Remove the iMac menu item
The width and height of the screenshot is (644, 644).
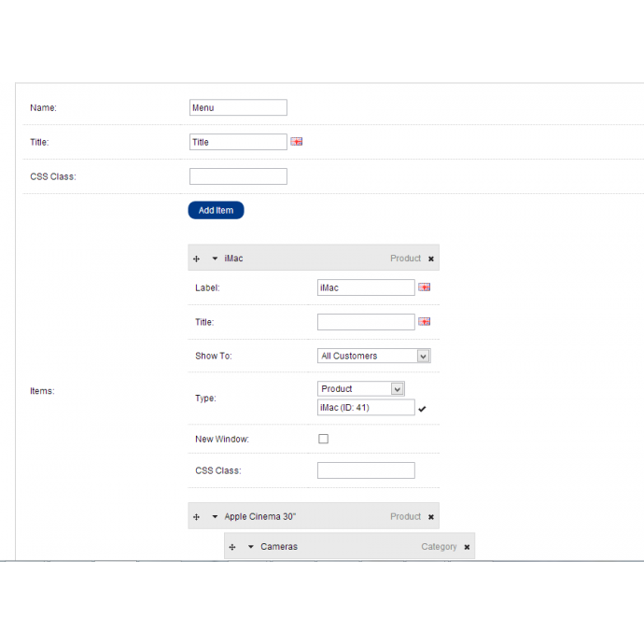[x=431, y=259]
